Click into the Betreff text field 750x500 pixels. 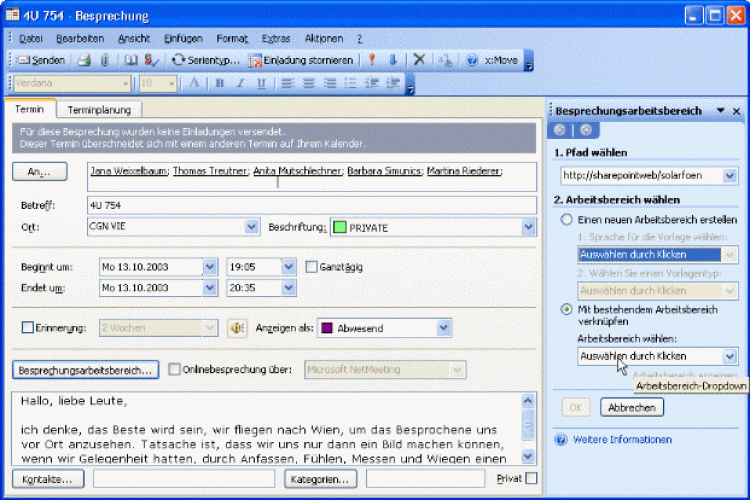tap(310, 206)
